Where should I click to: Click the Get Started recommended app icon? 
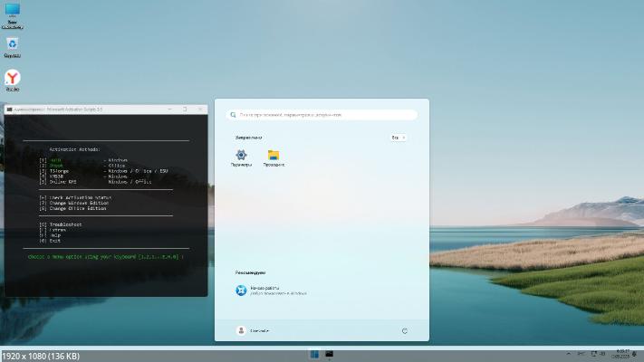click(241, 291)
